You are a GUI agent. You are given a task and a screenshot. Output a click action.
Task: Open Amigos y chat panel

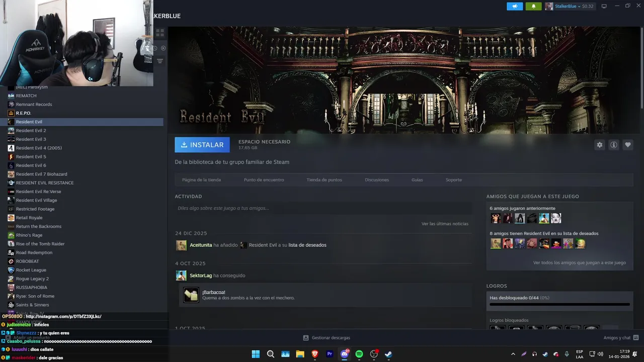pyautogui.click(x=621, y=338)
